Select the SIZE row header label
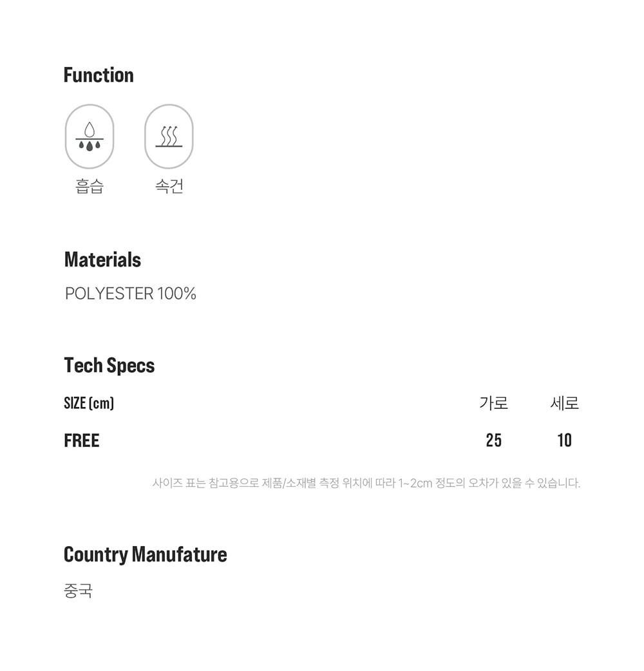Viewport: 644px width, 671px height. point(75,403)
